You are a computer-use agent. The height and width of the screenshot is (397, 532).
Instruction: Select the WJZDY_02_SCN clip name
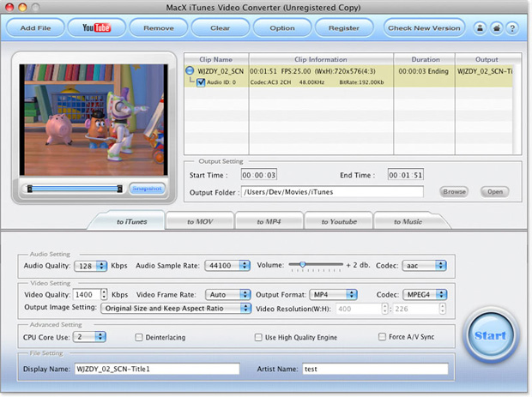(x=221, y=71)
